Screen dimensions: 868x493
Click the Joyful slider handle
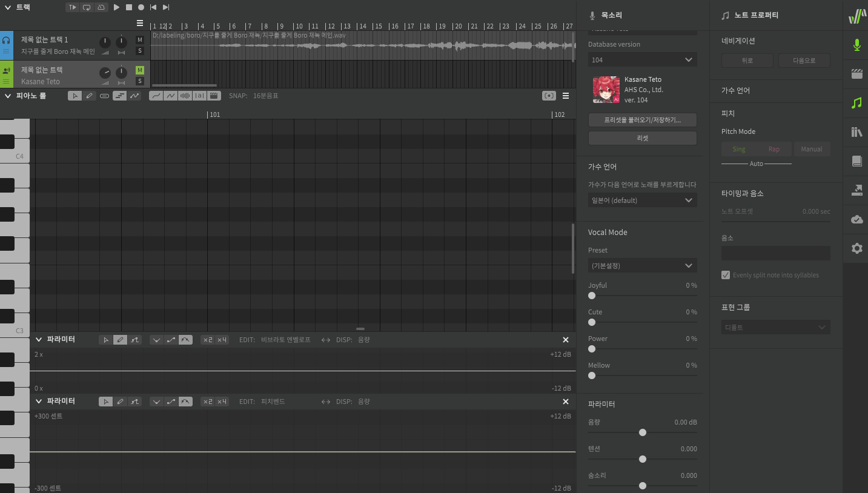point(592,296)
